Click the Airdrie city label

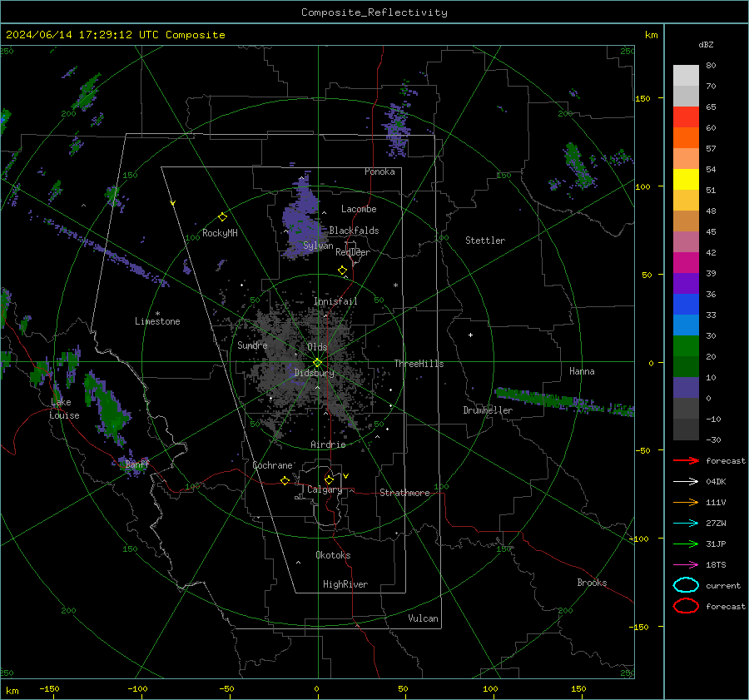coord(328,444)
